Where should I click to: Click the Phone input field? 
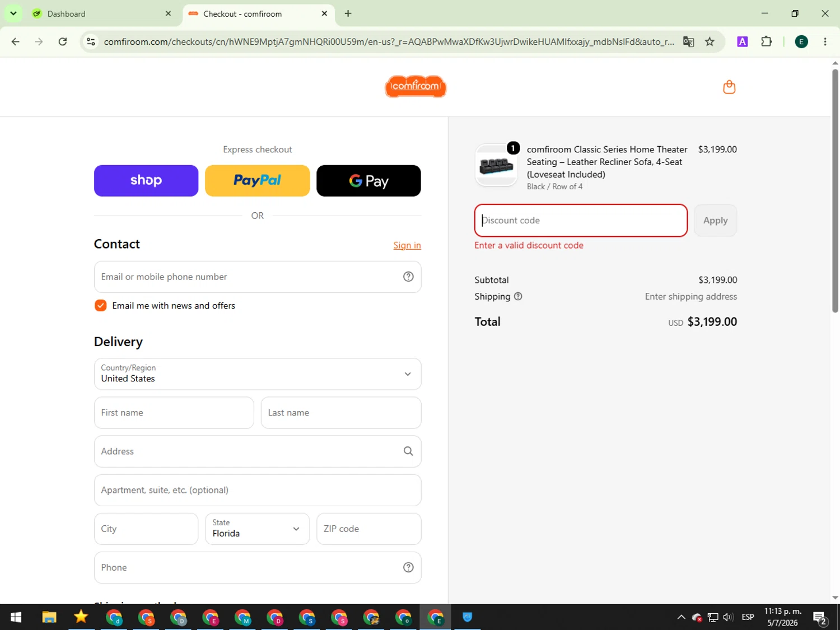pos(258,567)
